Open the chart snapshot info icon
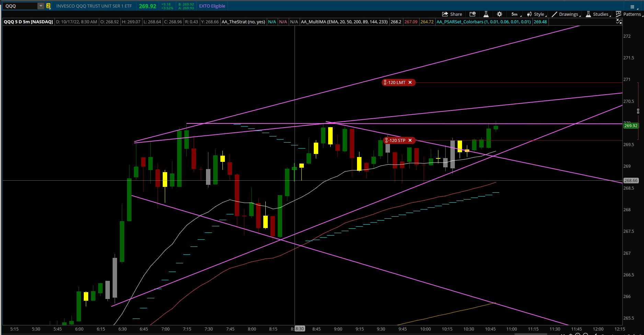The width and height of the screenshot is (644, 335). coord(473,14)
